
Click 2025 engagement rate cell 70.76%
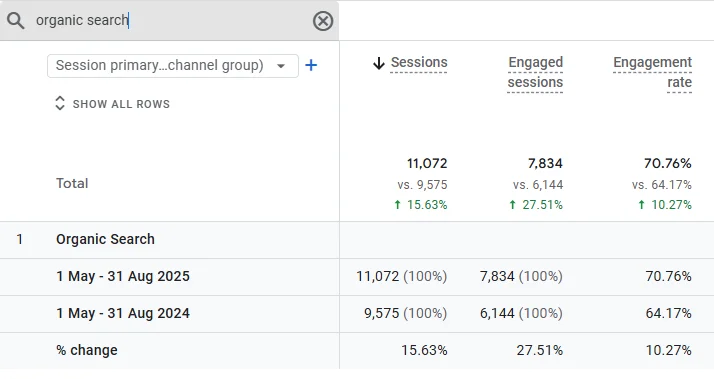(668, 277)
